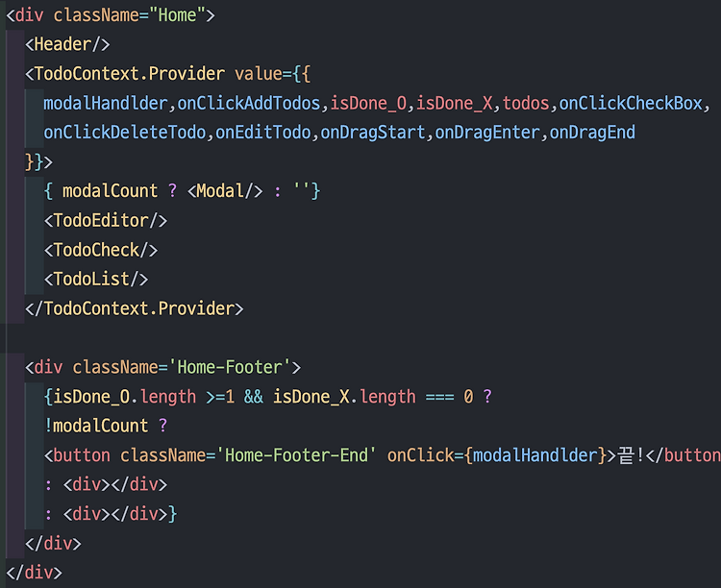Click the 'Home-Footer' className string
The image size is (721, 588).
tap(230, 368)
